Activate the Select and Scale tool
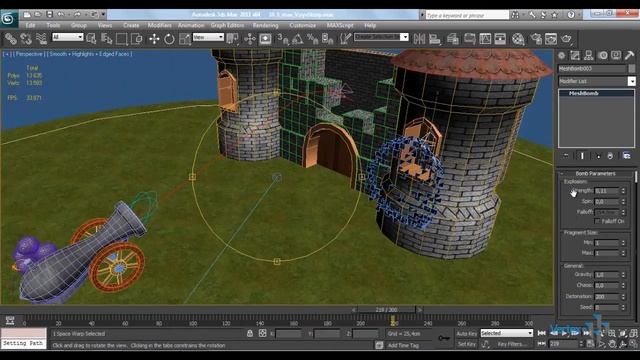Screen dimensions: 640x360 pos(184,39)
